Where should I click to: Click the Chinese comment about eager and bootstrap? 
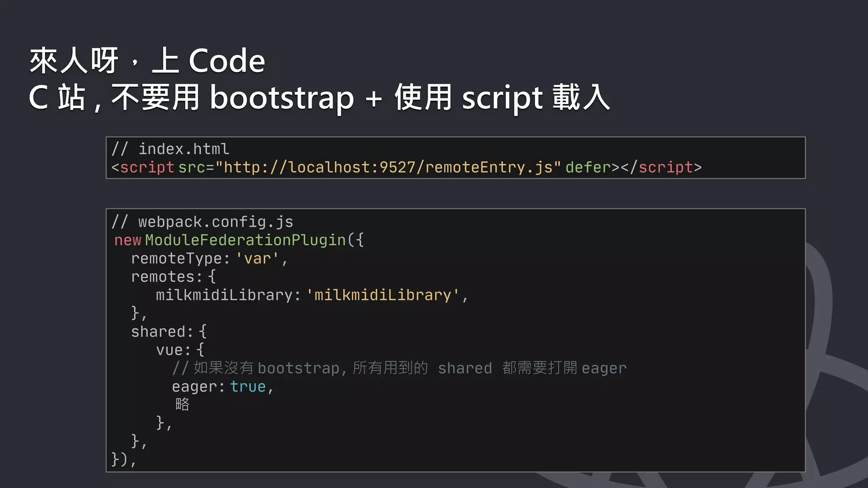click(399, 368)
